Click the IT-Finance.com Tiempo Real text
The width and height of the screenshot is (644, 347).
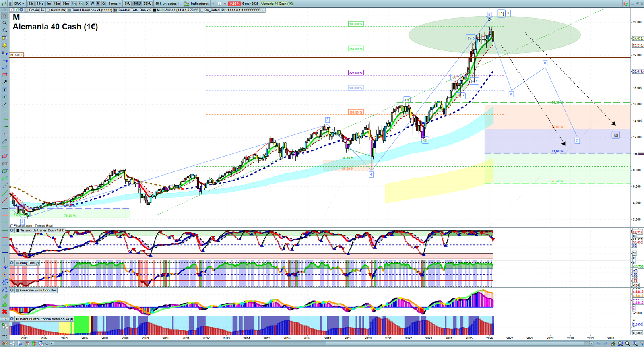[31, 226]
